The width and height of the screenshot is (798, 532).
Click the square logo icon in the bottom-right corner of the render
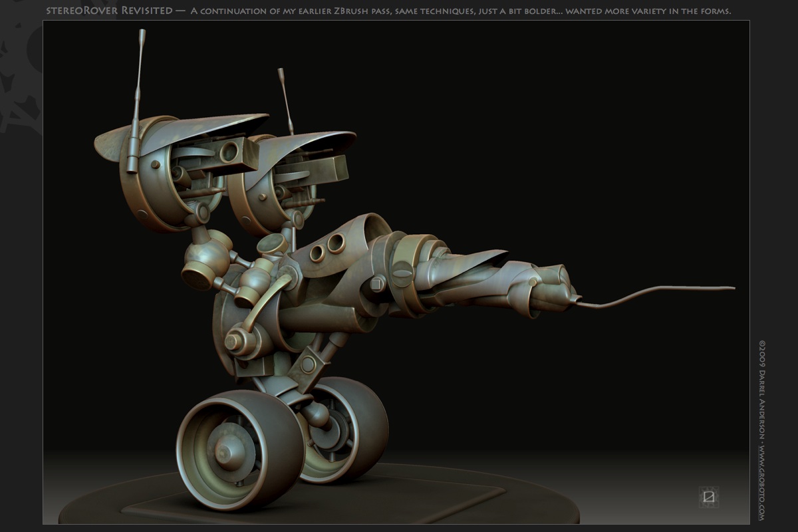click(x=709, y=496)
